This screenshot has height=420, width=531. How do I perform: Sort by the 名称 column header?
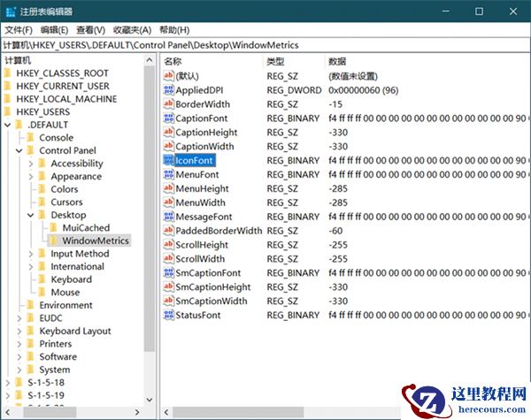[x=212, y=61]
